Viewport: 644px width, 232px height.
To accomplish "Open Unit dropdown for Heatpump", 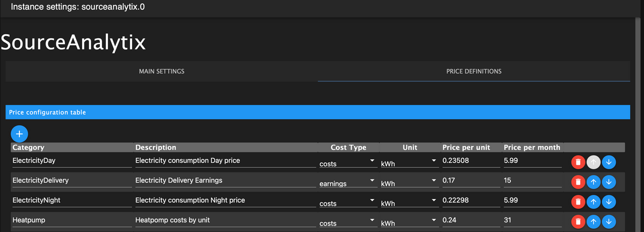I will click(409, 221).
